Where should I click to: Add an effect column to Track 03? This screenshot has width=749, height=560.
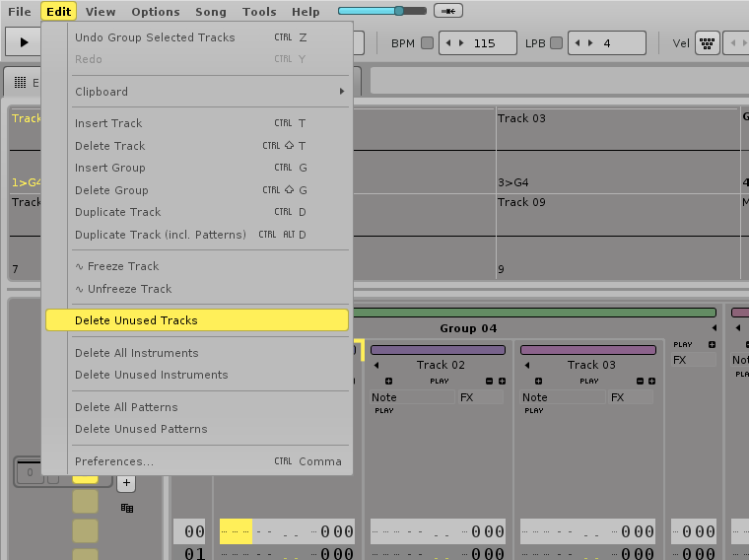(x=652, y=381)
